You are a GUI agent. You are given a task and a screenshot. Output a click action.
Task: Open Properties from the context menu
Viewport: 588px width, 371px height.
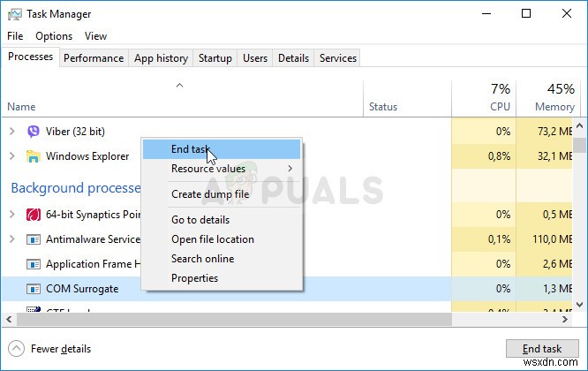(222, 278)
